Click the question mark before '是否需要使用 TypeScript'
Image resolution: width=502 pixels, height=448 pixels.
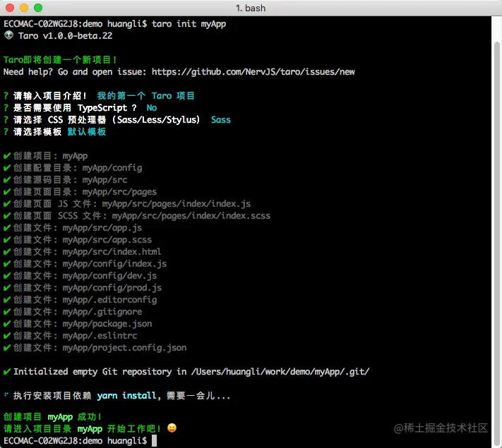(x=6, y=108)
